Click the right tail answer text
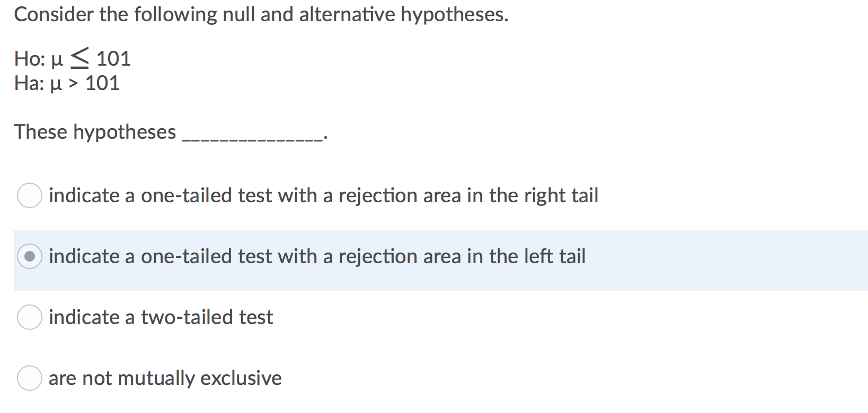 323,196
